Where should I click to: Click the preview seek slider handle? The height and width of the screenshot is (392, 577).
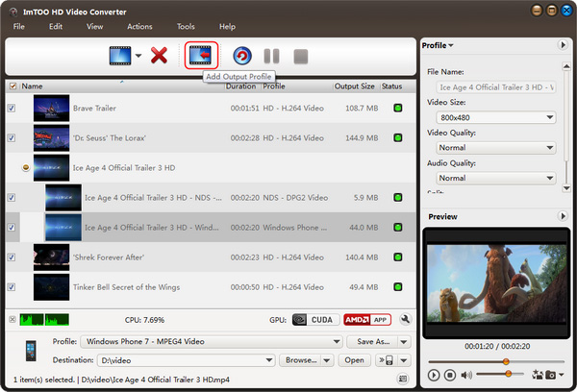click(506, 361)
